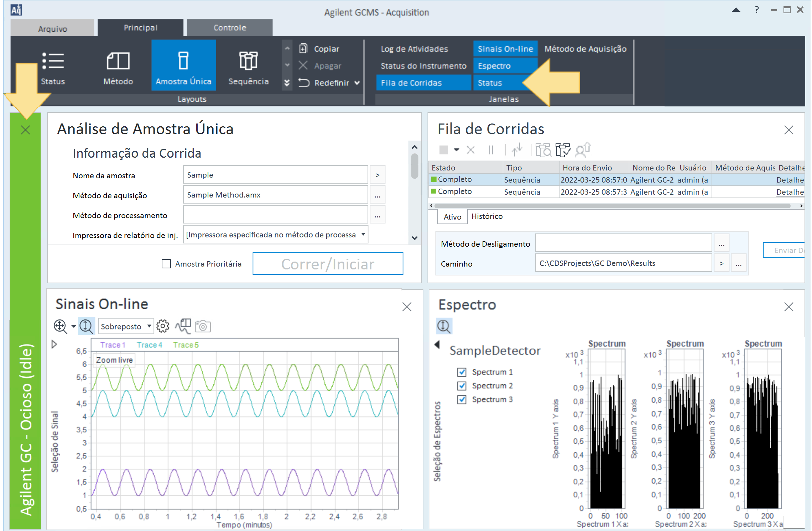The height and width of the screenshot is (531, 812).
Task: Toggle Log de Atividades window
Action: tap(414, 49)
